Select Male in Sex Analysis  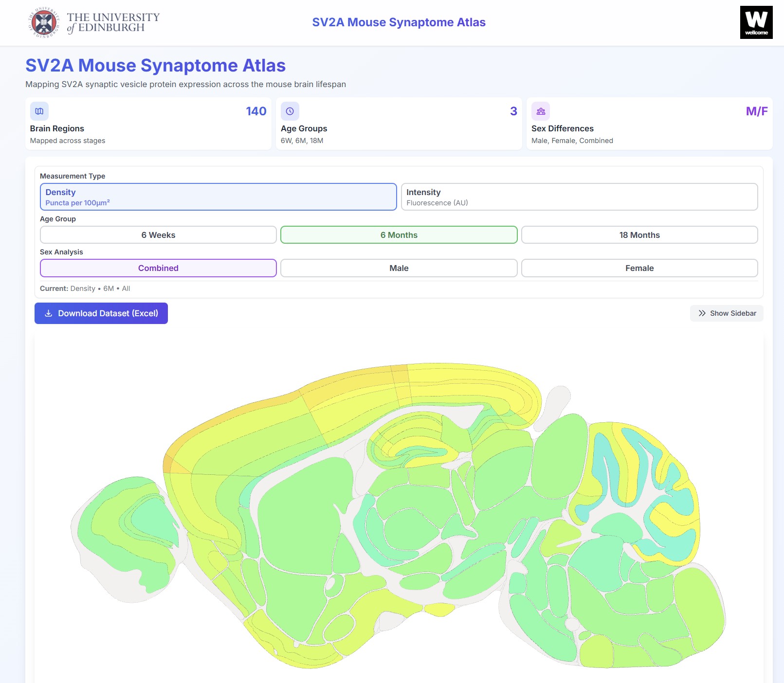[399, 268]
